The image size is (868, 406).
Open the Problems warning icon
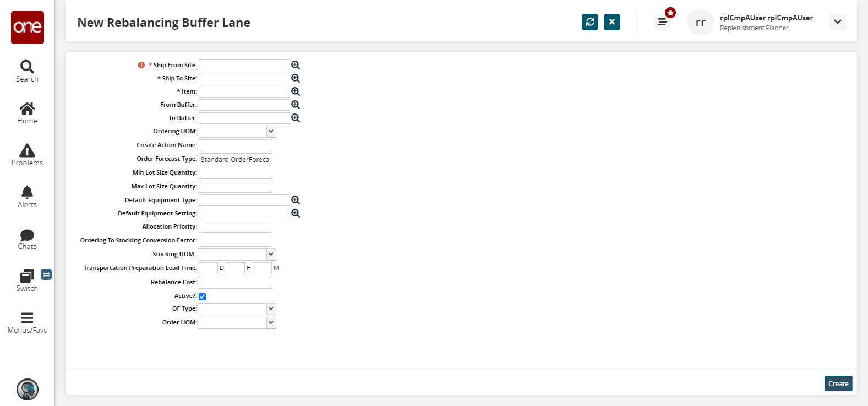click(x=27, y=154)
